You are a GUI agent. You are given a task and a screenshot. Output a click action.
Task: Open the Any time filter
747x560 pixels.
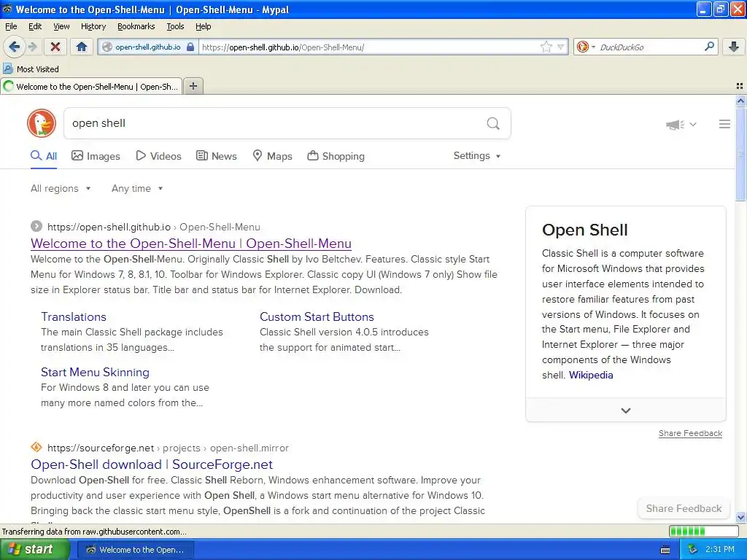pyautogui.click(x=137, y=189)
